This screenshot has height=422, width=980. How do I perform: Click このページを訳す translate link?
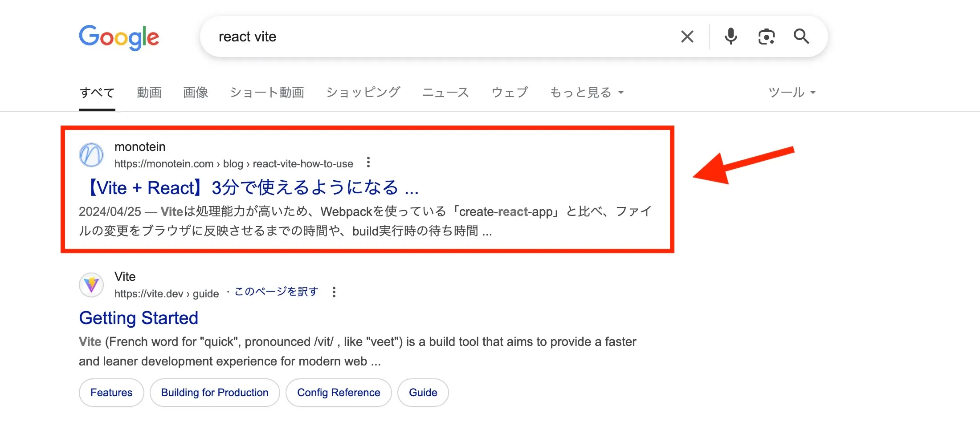click(x=276, y=292)
